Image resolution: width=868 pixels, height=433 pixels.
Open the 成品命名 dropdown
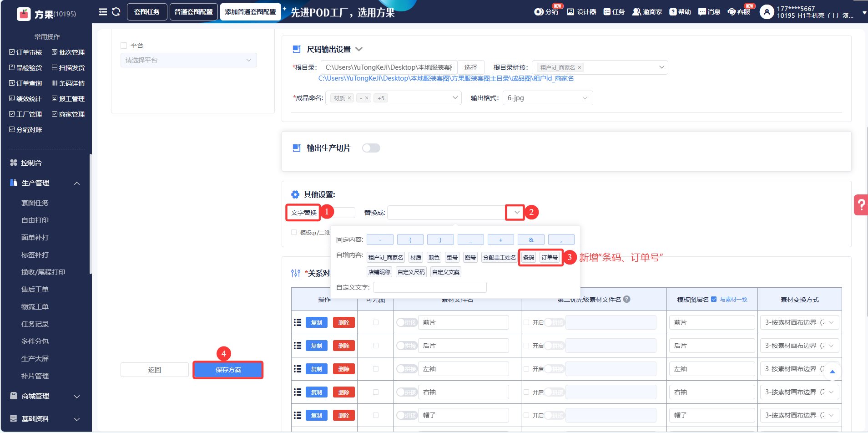coord(394,98)
